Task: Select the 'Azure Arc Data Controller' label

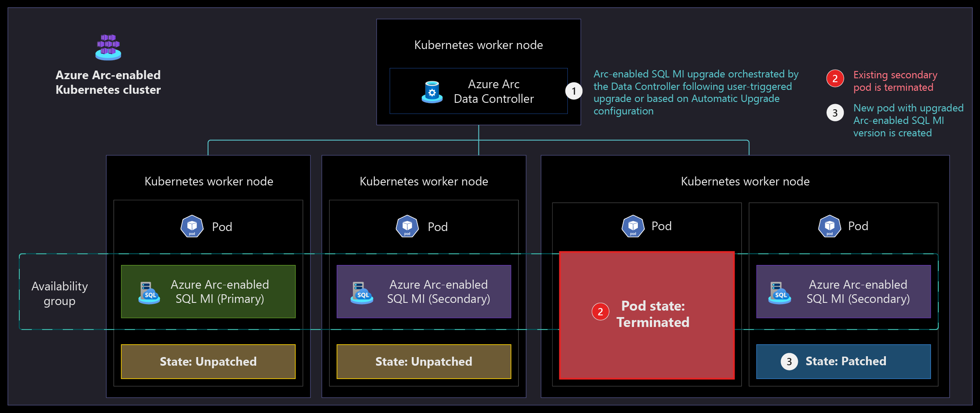Action: click(x=494, y=91)
